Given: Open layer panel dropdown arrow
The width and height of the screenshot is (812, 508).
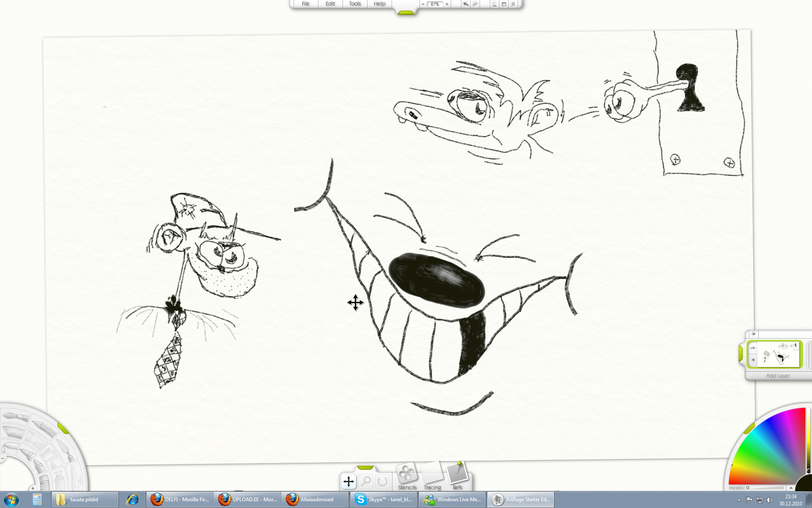Looking at the screenshot, I should coord(754,334).
